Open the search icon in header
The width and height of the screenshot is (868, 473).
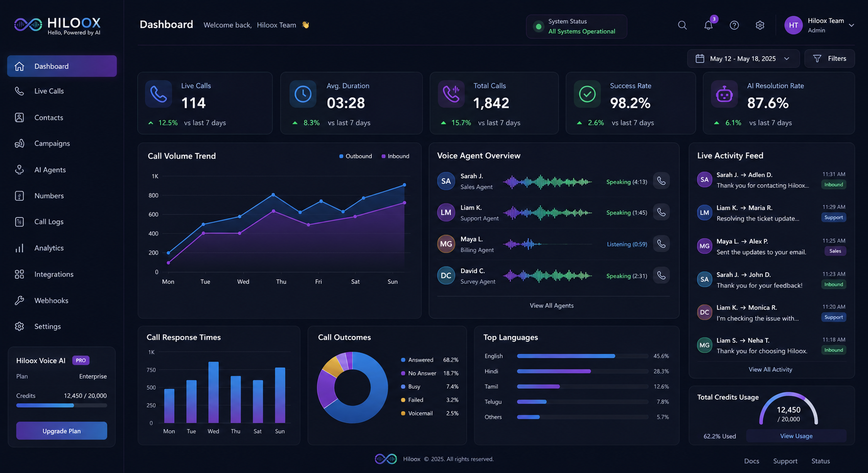682,25
